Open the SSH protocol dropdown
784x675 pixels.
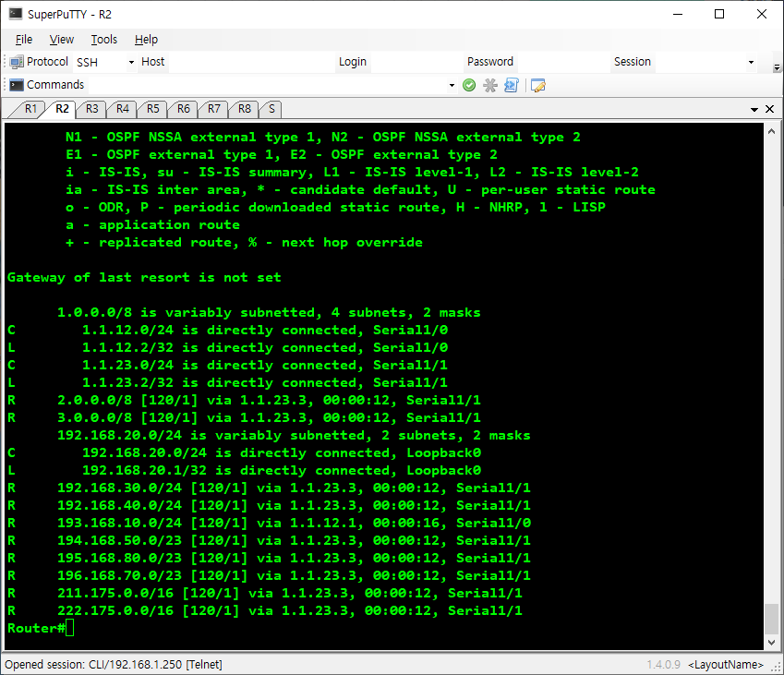[x=131, y=62]
